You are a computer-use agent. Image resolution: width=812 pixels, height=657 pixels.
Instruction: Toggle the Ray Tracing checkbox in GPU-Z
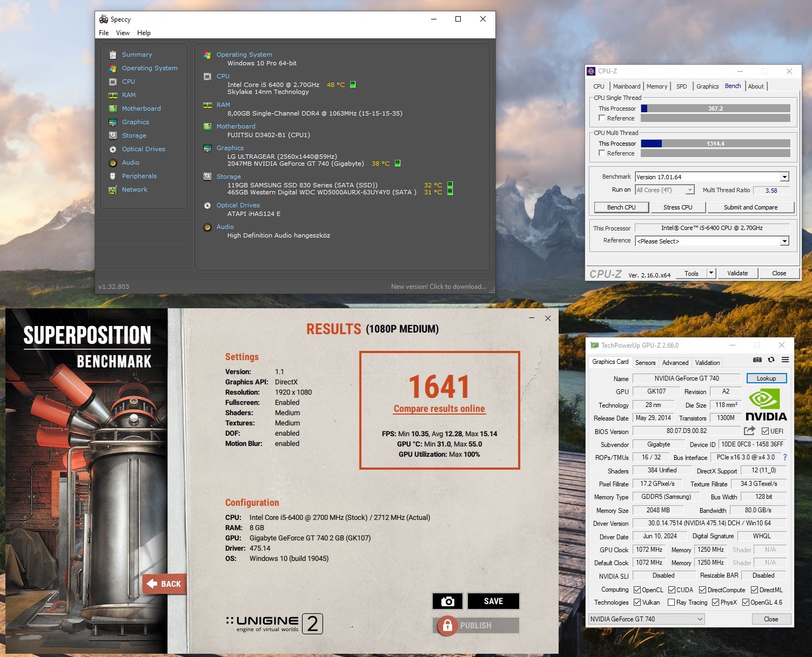pyautogui.click(x=671, y=602)
